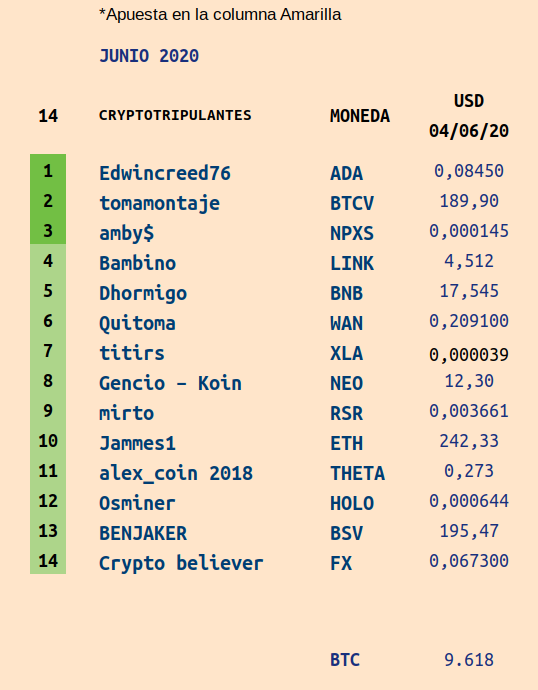Viewport: 538px width, 690px height.
Task: Click the HOLO coin cell
Action: tap(352, 503)
